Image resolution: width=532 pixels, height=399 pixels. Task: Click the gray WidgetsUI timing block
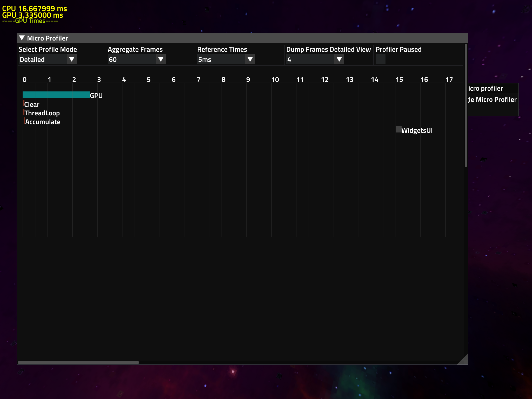(x=398, y=129)
